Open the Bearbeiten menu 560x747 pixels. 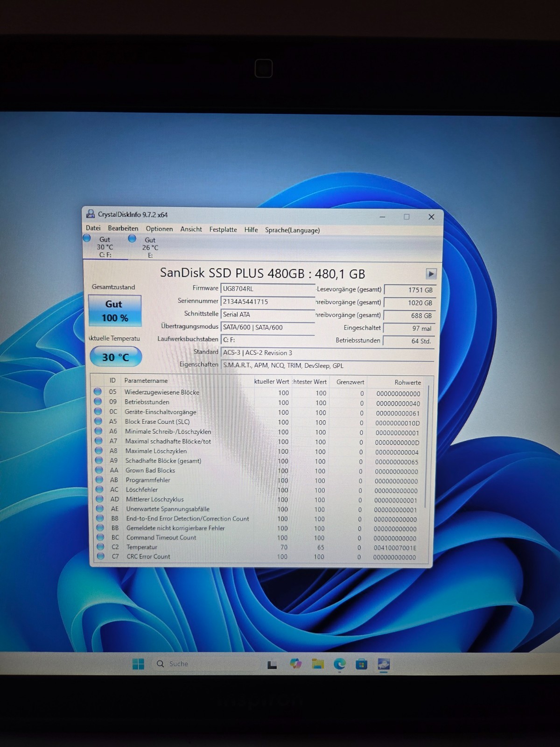tap(123, 228)
